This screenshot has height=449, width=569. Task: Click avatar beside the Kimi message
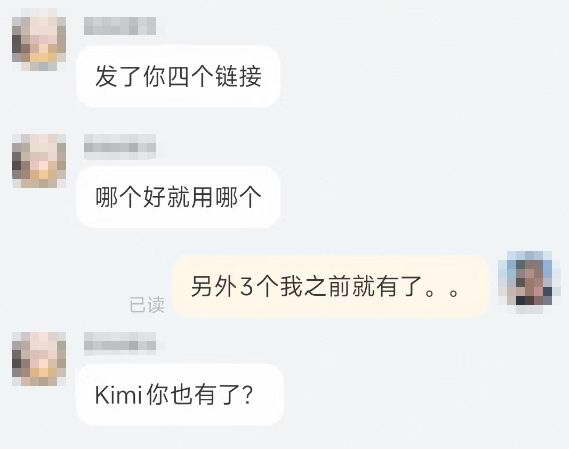coord(39,359)
